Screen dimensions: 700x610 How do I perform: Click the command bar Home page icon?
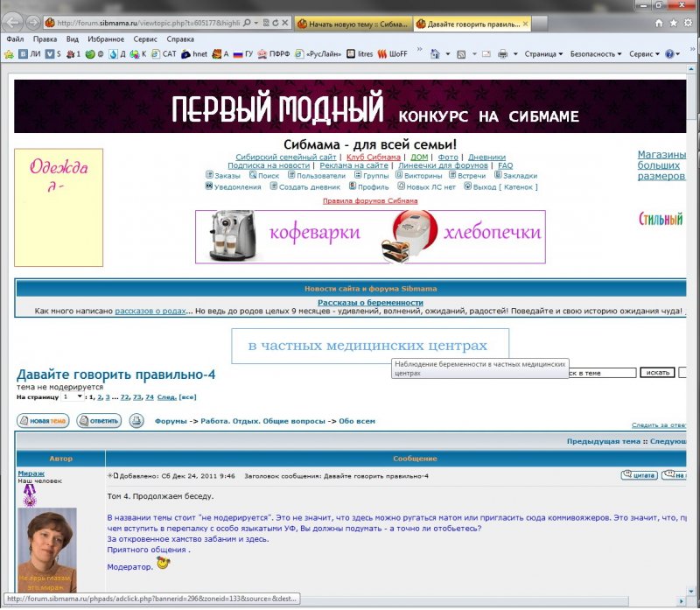pyautogui.click(x=435, y=54)
